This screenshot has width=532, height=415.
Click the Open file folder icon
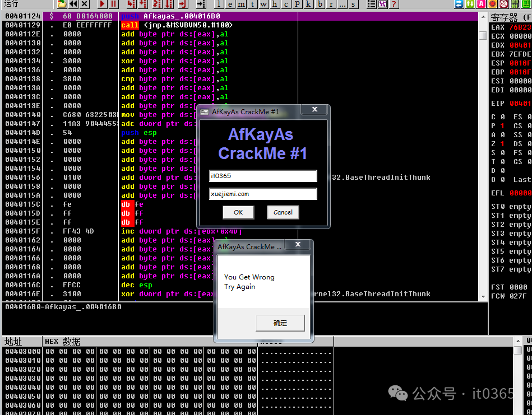tap(62, 4)
